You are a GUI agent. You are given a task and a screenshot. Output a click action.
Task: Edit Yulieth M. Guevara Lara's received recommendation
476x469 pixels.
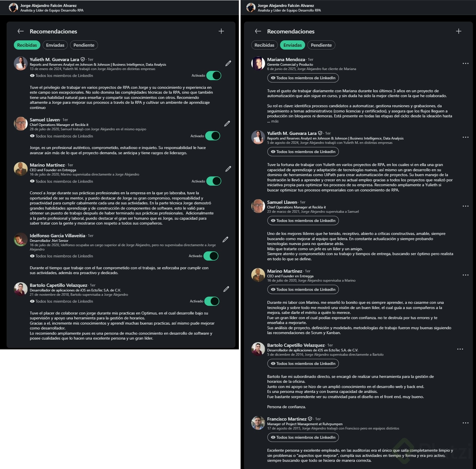point(228,63)
